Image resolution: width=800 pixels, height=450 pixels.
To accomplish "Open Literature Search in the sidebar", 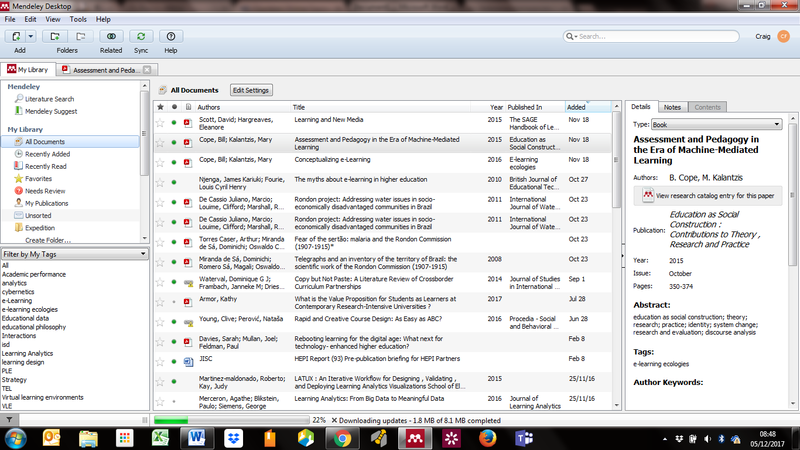I will click(x=49, y=99).
